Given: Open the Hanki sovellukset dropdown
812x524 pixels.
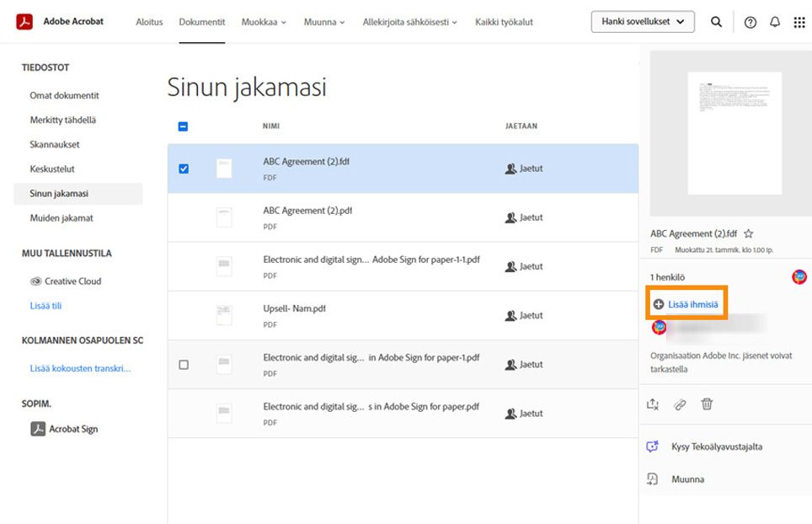Looking at the screenshot, I should [x=642, y=21].
